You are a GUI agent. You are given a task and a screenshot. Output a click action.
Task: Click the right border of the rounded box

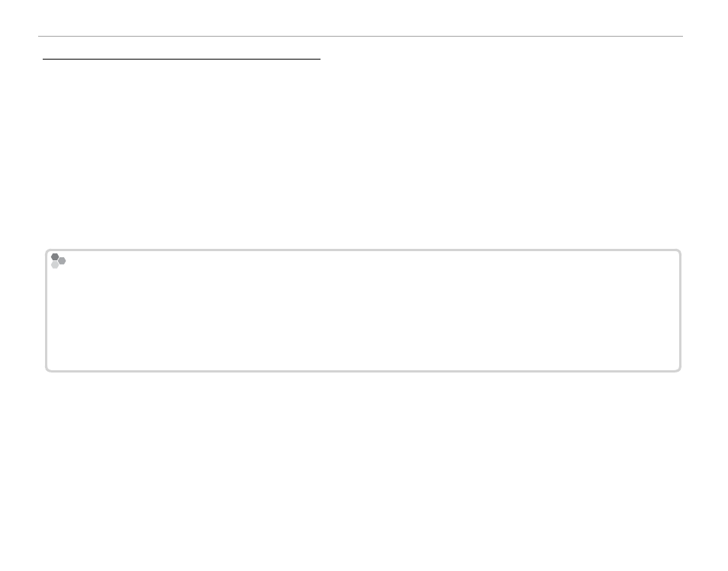680,311
